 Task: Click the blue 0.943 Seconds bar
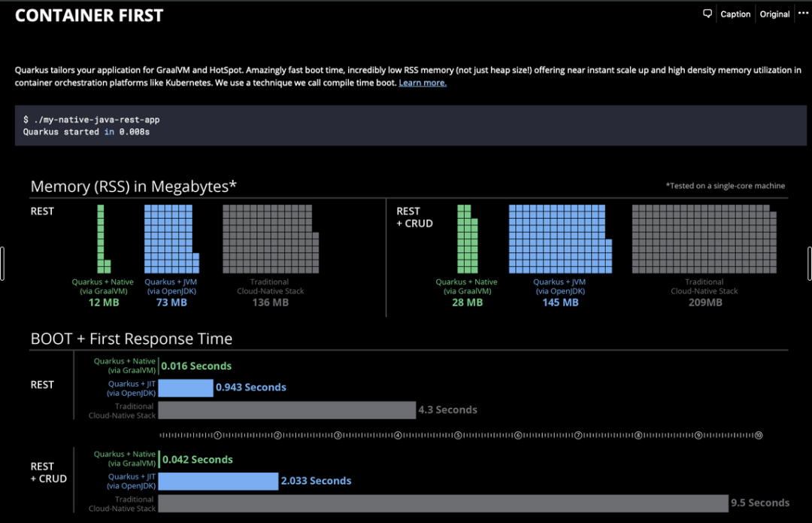186,388
